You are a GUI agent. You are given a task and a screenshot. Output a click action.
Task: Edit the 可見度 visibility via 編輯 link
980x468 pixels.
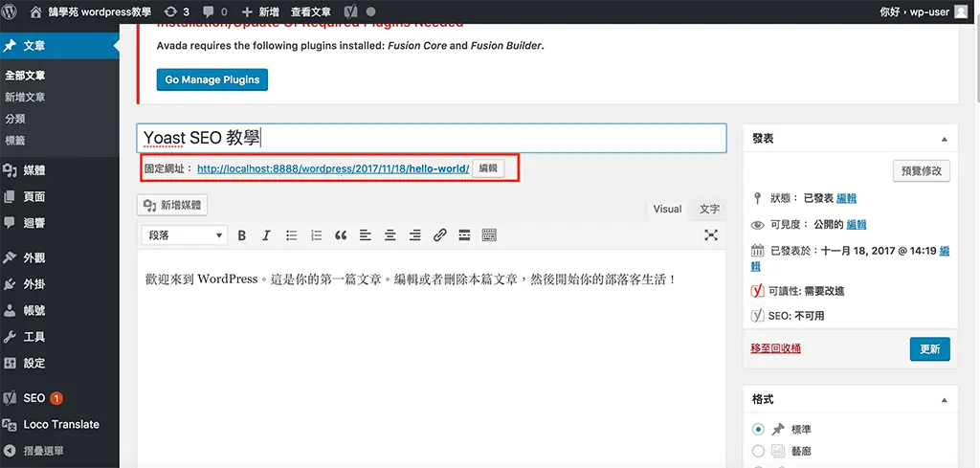pos(857,224)
